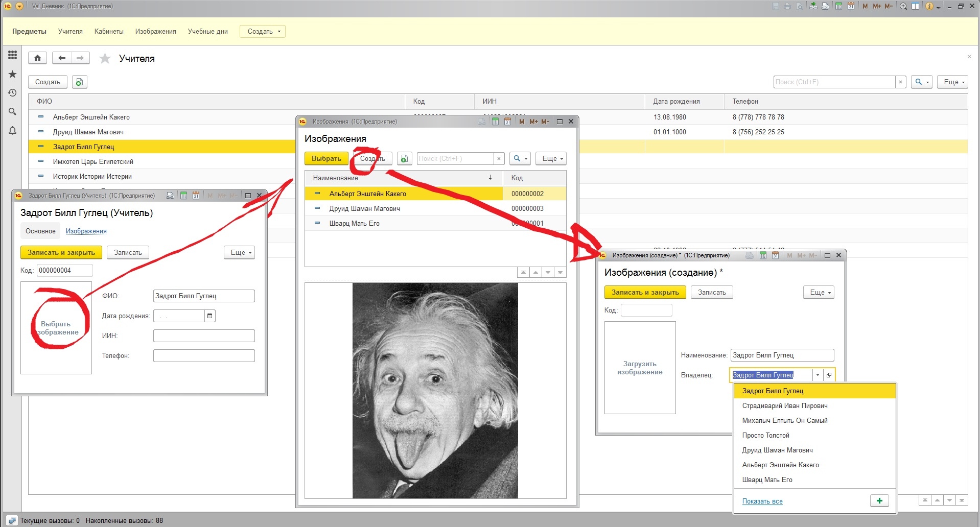Select Страдиварий Иван Пирович from owner list

pos(784,406)
